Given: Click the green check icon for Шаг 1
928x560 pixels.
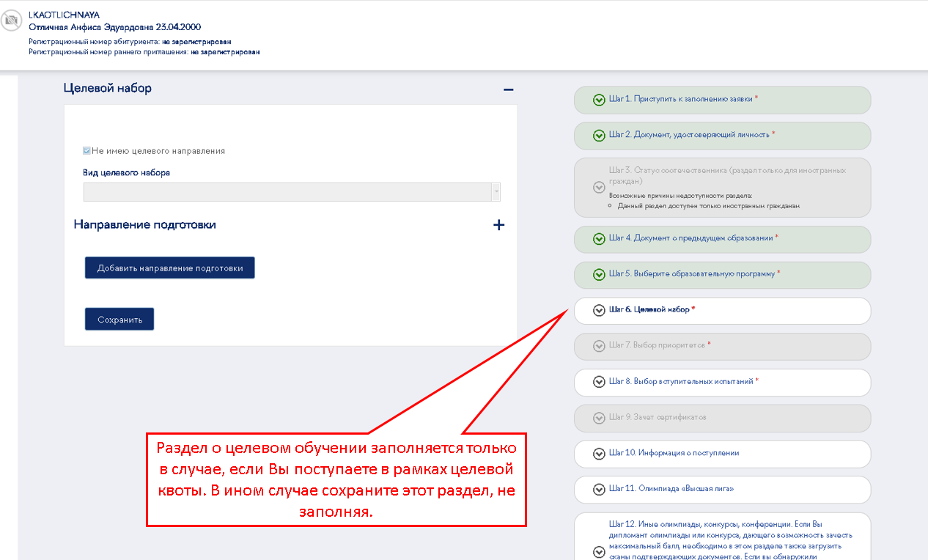Looking at the screenshot, I should click(599, 100).
